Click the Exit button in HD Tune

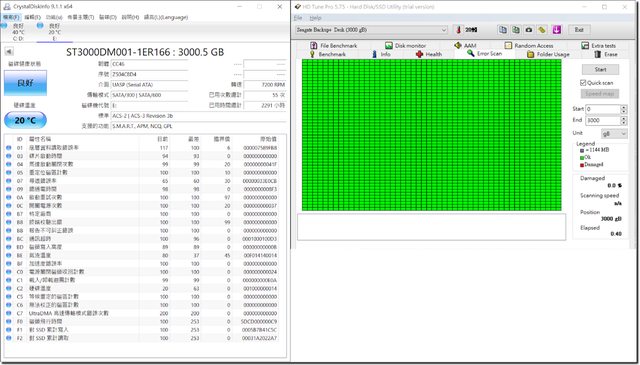(579, 30)
